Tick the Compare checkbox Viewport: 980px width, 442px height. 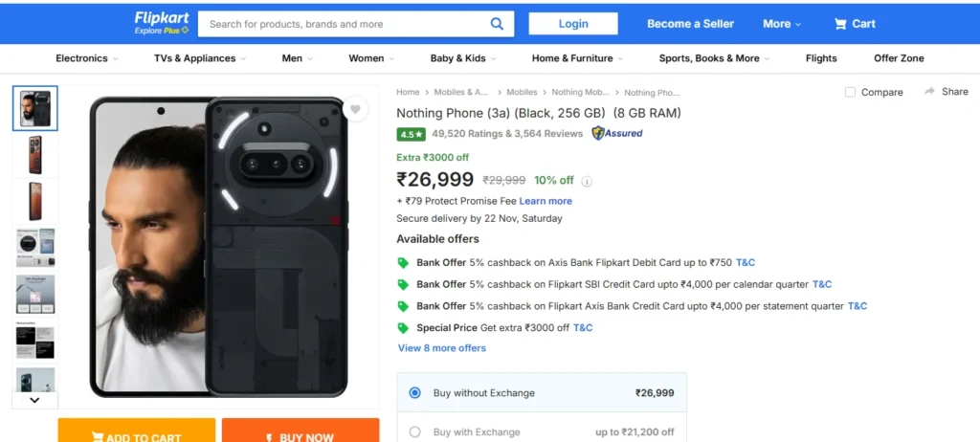tap(851, 93)
